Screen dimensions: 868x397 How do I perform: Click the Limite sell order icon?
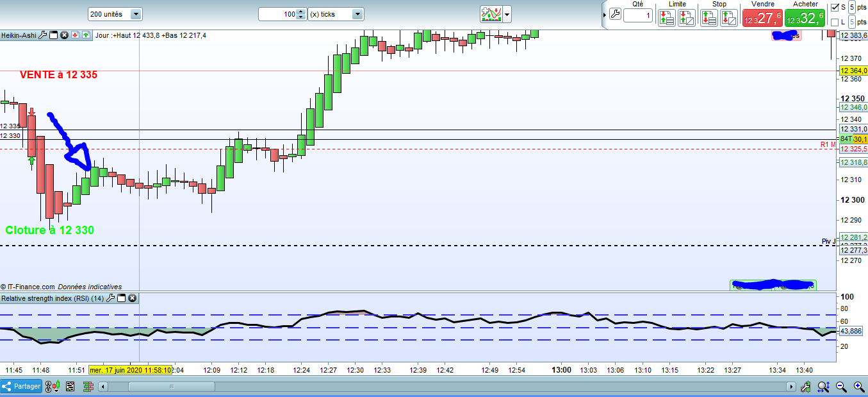[687, 18]
